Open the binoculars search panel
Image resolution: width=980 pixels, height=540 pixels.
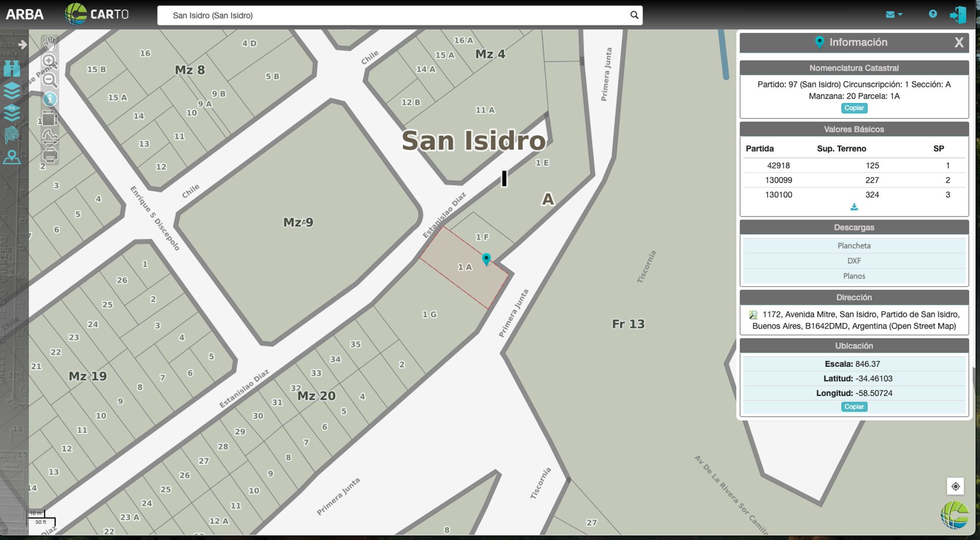click(x=12, y=68)
